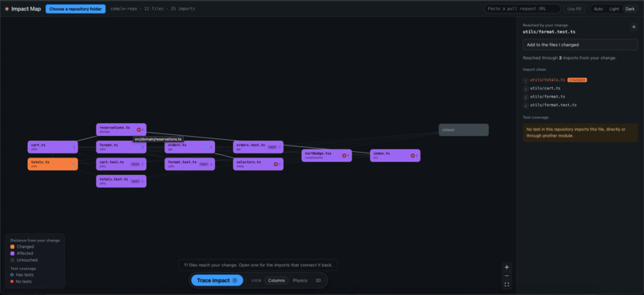Click the has-tests dot on format.ts

(139, 146)
